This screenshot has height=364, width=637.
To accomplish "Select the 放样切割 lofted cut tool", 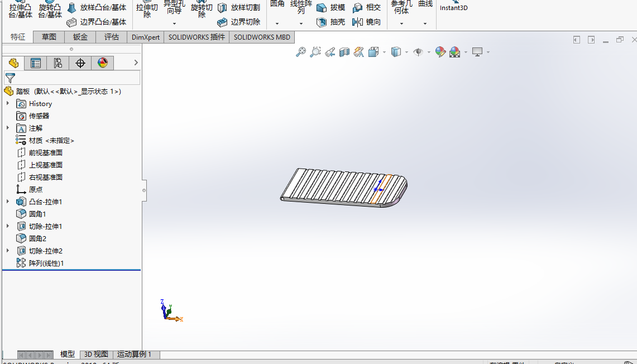I will 239,8.
